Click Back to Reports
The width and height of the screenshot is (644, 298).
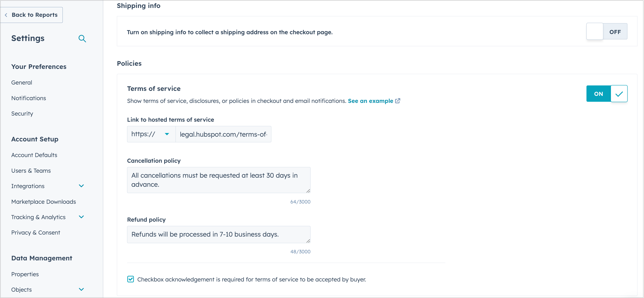(x=34, y=15)
